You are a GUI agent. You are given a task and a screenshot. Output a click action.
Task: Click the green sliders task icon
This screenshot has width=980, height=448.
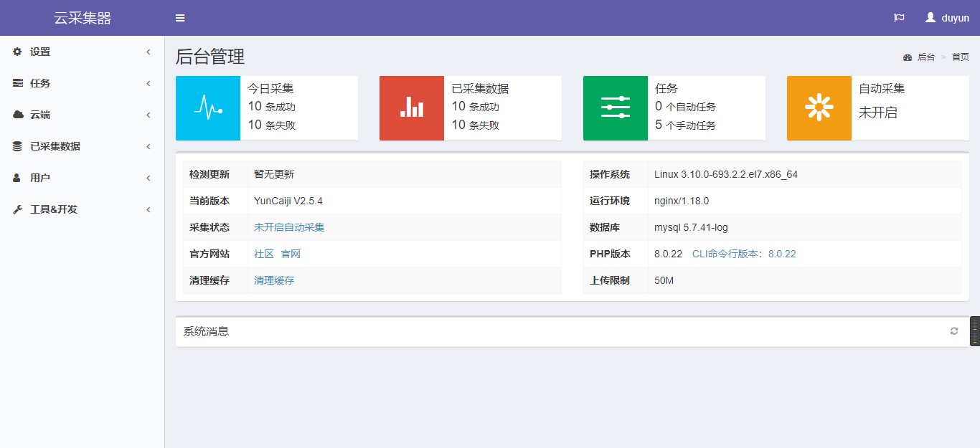coord(616,108)
